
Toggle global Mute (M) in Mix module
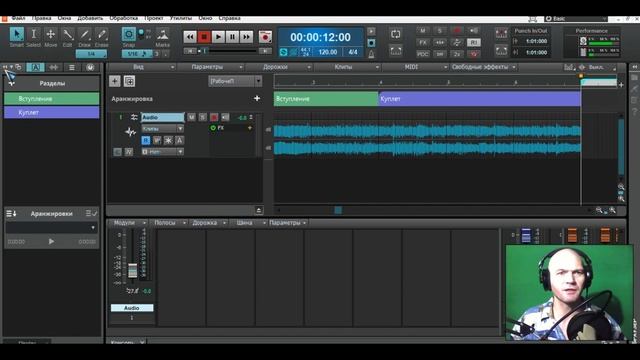click(423, 31)
